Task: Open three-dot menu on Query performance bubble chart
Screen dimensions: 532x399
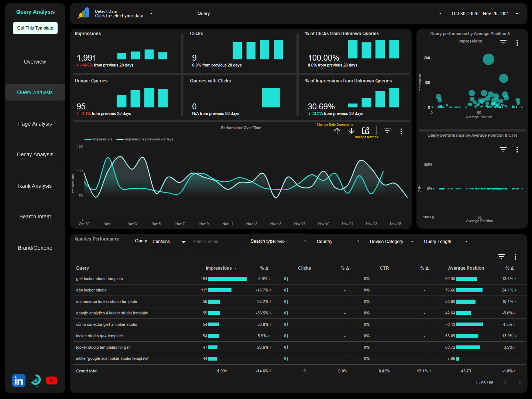Action: [517, 42]
